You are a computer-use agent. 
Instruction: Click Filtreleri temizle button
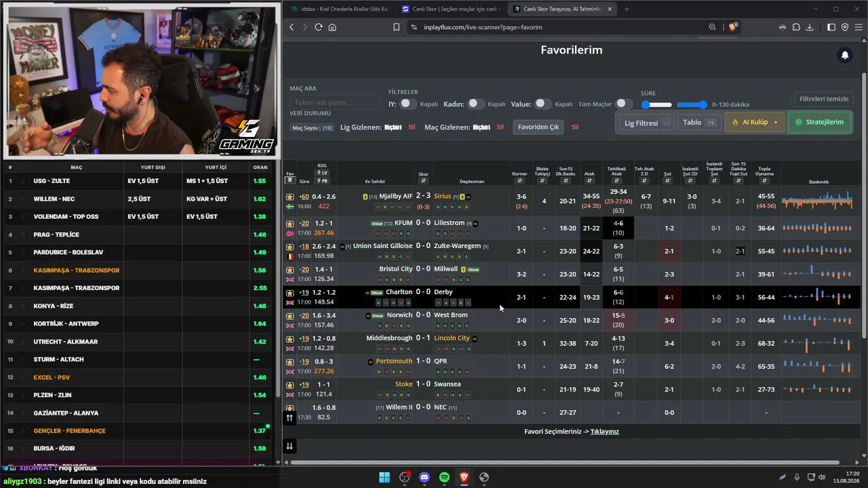pyautogui.click(x=824, y=99)
